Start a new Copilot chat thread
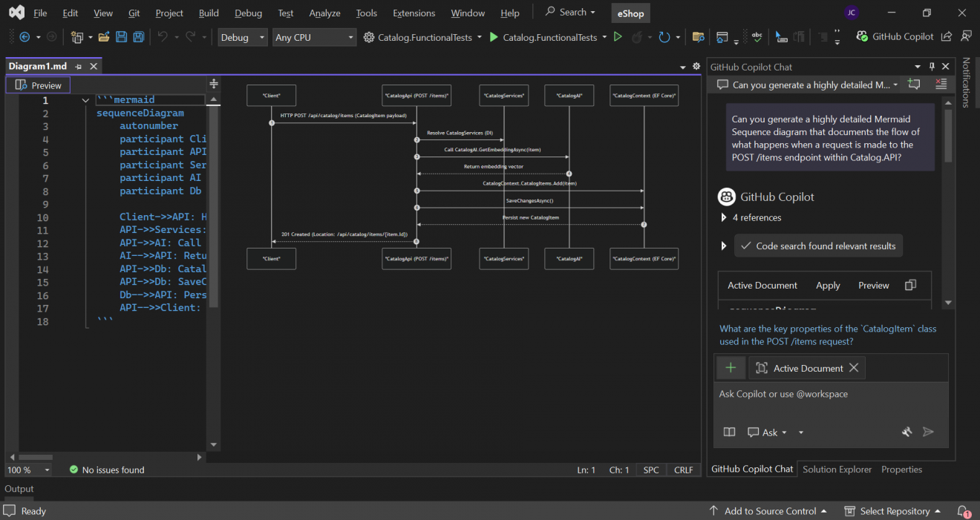Screen dimensions: 980x520 [914, 85]
